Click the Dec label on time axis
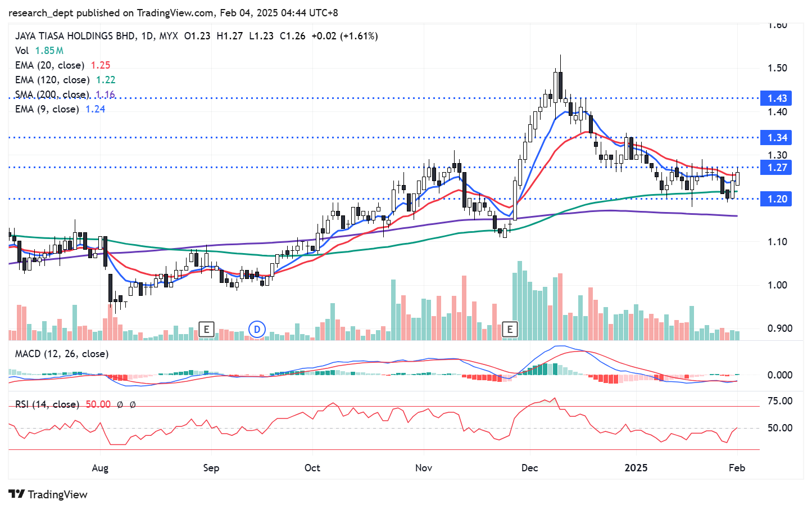 [x=529, y=468]
